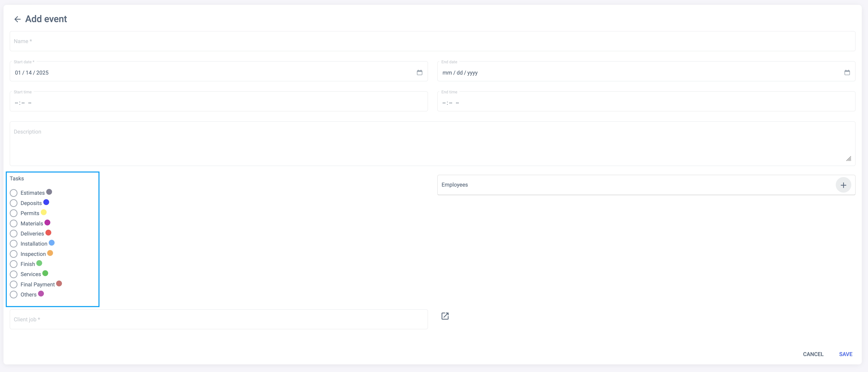Click the plus icon to add employees
868x372 pixels.
tap(843, 185)
